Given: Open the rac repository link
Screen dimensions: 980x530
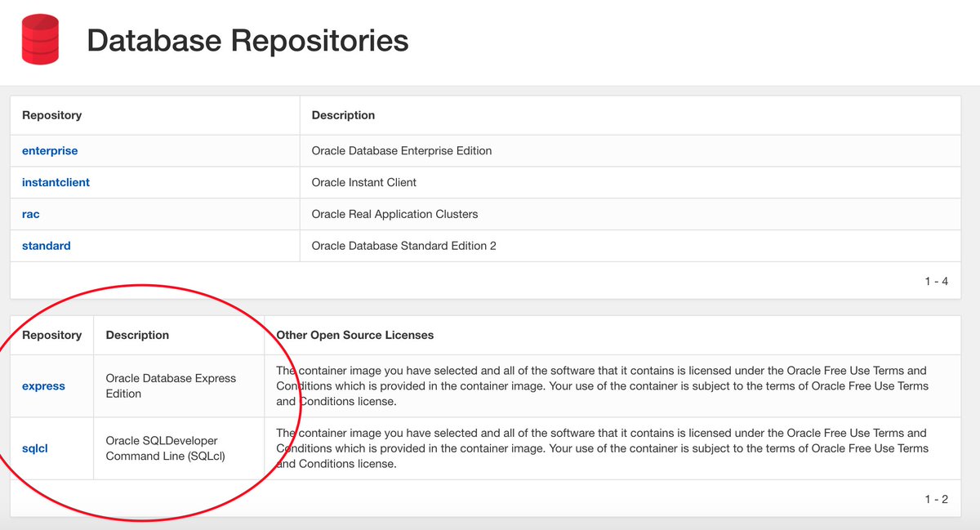Looking at the screenshot, I should pos(31,214).
